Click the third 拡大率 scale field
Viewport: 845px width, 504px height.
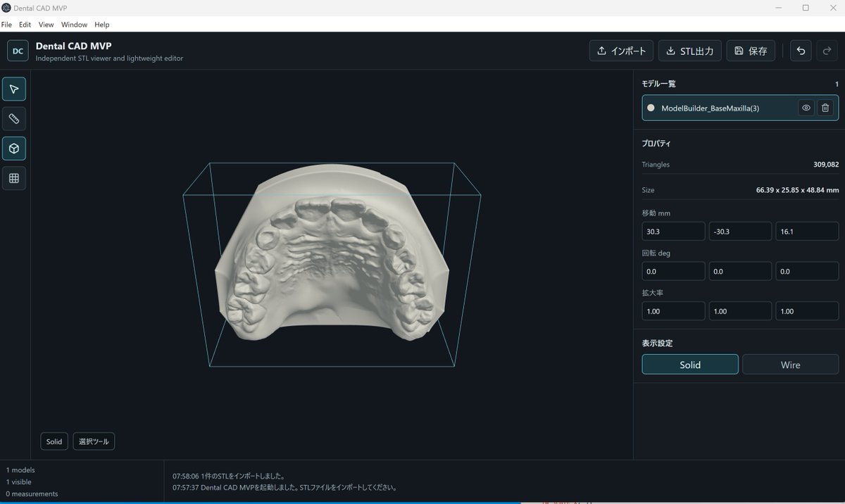point(807,311)
